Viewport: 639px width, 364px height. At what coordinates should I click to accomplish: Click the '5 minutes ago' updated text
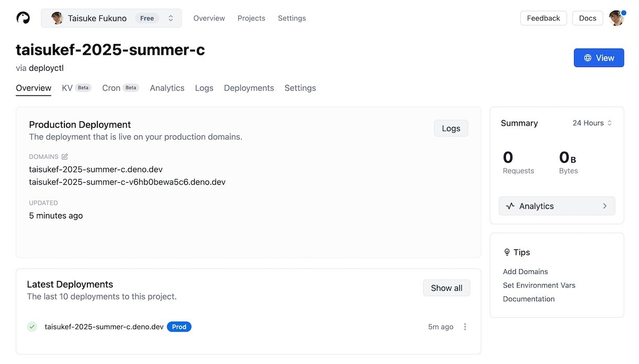56,216
